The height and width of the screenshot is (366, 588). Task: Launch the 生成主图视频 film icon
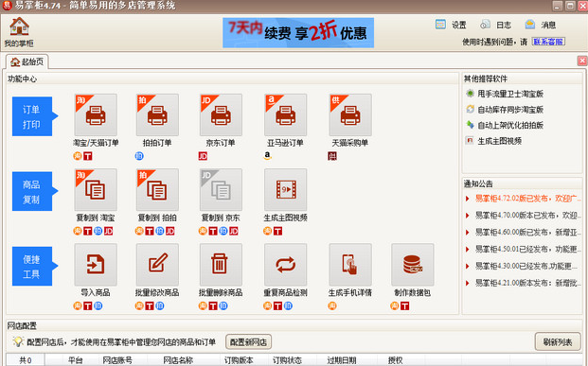pyautogui.click(x=285, y=189)
